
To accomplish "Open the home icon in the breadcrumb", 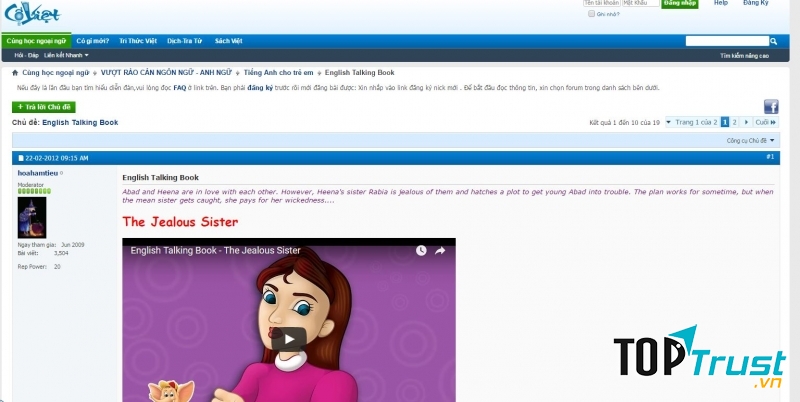I will [15, 73].
